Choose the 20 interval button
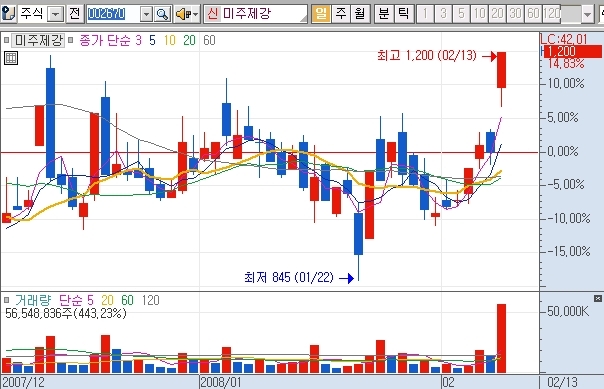The width and height of the screenshot is (604, 389). click(x=497, y=14)
